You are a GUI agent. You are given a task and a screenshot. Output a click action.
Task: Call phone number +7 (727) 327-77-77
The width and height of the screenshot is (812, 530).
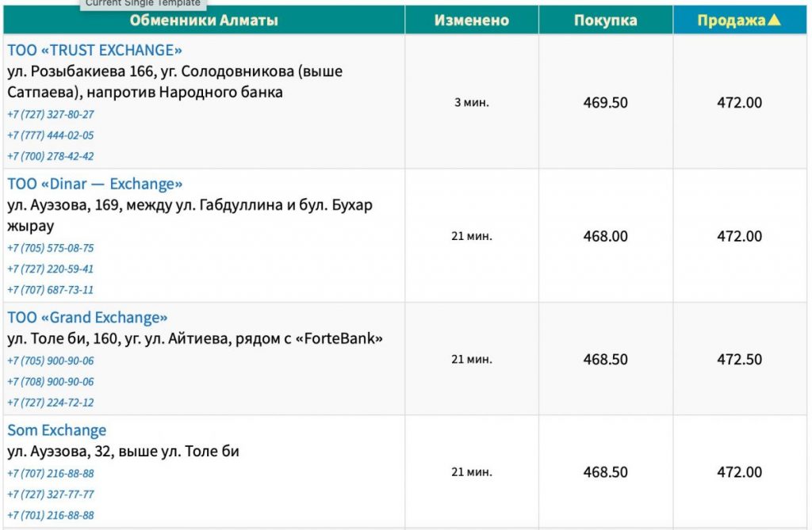coord(51,494)
